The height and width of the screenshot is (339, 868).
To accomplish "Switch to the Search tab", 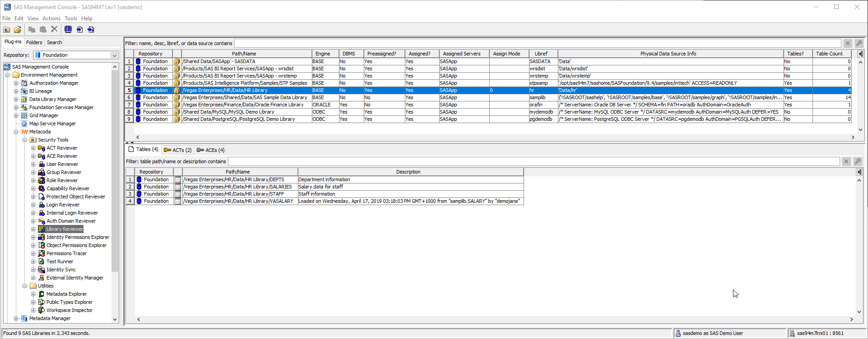I will [55, 42].
